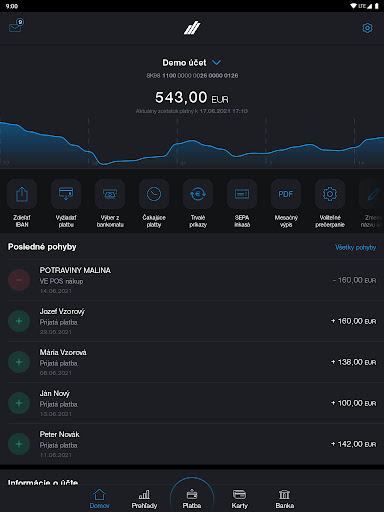Open Mesačný výpis PDF icon
Image resolution: width=384 pixels, height=512 pixels.
tap(286, 194)
